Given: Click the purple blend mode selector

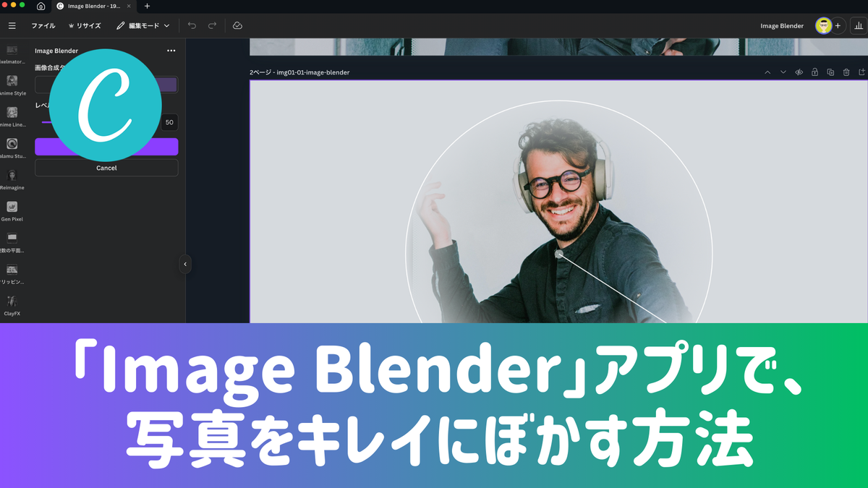Looking at the screenshot, I should (x=166, y=85).
